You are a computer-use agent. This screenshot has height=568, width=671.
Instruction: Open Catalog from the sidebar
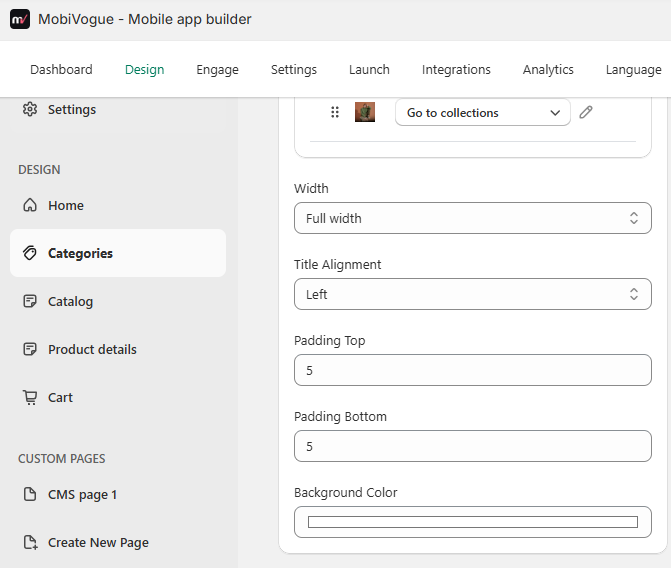tap(118, 301)
